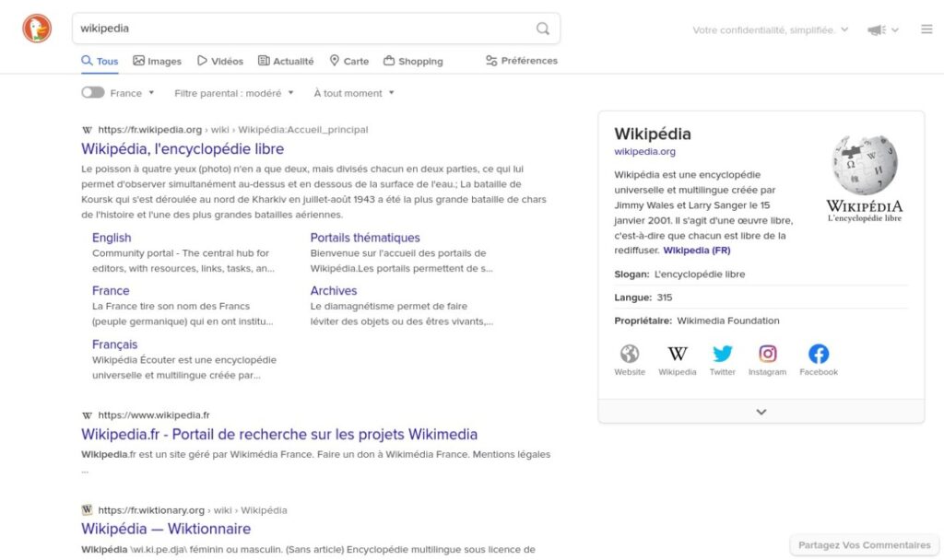Image resolution: width=944 pixels, height=560 pixels.
Task: Click the DuckDuckGo logo icon
Action: point(37,29)
